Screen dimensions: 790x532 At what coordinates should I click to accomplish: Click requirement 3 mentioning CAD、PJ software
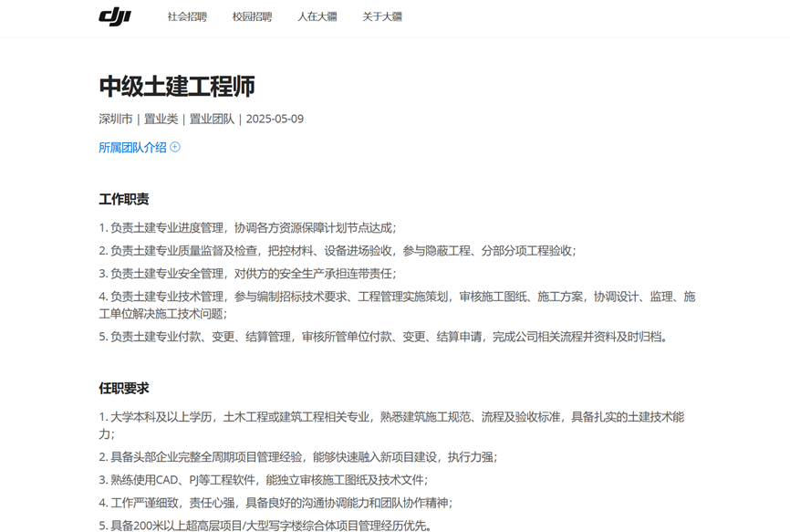tap(263, 480)
